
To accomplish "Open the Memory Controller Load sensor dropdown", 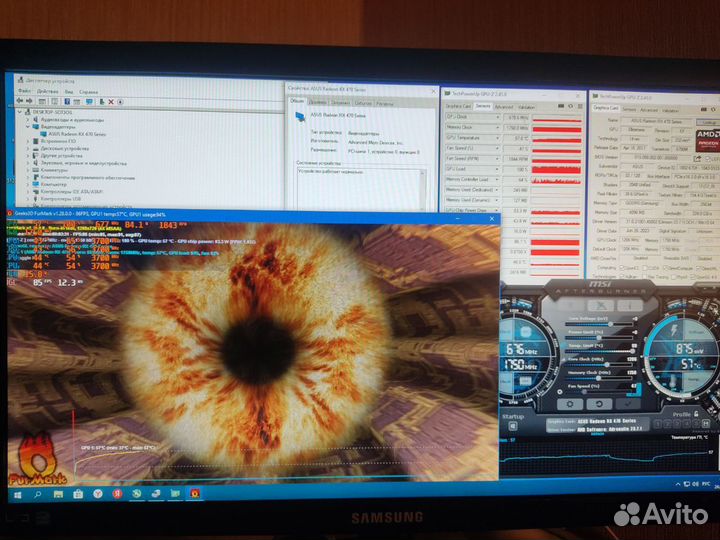I will pyautogui.click(x=497, y=179).
